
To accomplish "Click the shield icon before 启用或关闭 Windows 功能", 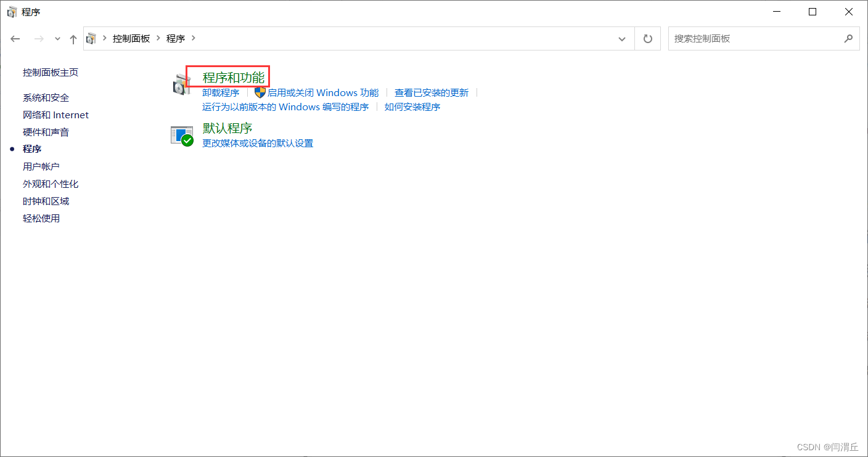I will coord(260,92).
